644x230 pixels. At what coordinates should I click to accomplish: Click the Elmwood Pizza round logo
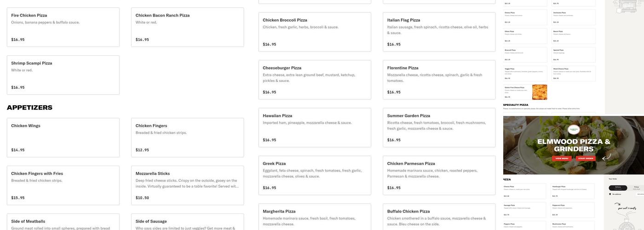574,130
